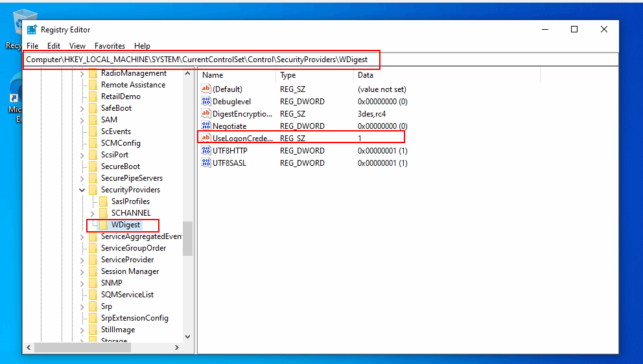Screen dimensions: 643x364
Task: Expand the SCHANNEL tree node
Action: 93,213
